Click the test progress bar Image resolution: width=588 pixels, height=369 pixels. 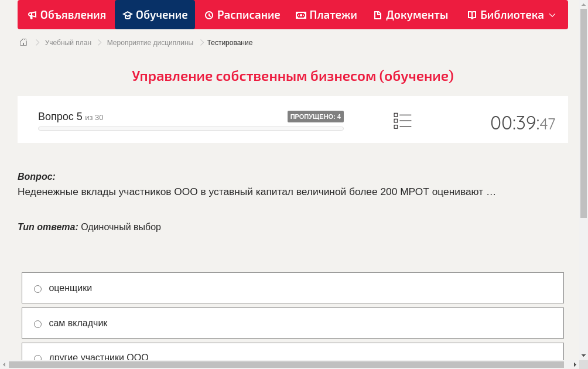[190, 128]
